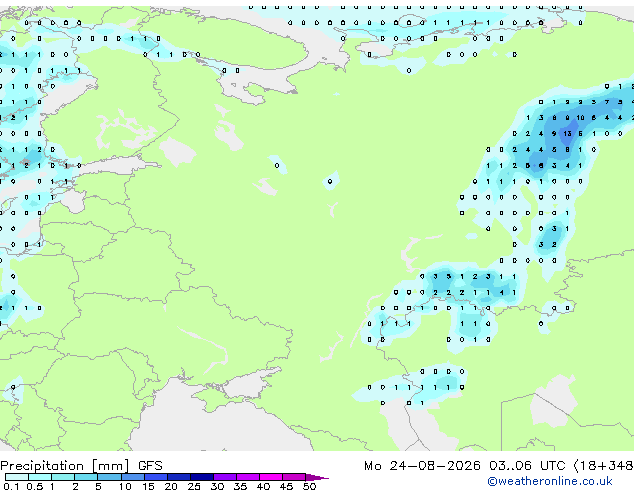This screenshot has height=490, width=634.
Task: Pick the 10–15 mm legend swatch
Action: [132, 477]
